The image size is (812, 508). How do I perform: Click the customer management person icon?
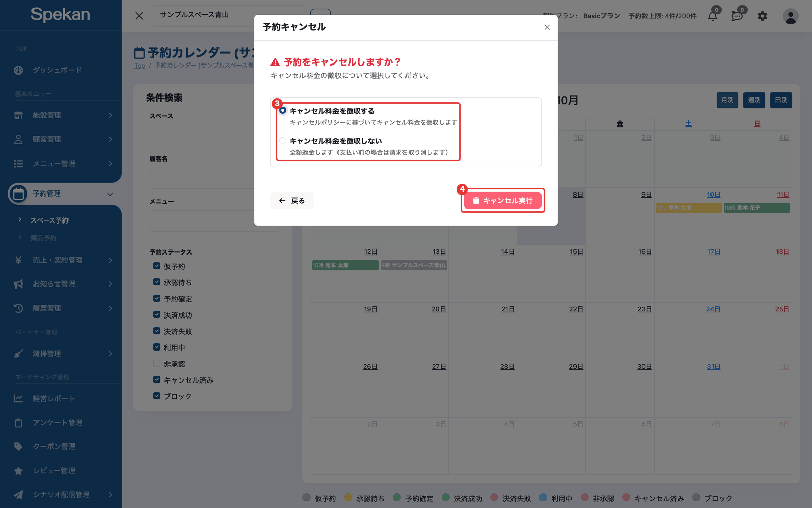click(x=18, y=139)
